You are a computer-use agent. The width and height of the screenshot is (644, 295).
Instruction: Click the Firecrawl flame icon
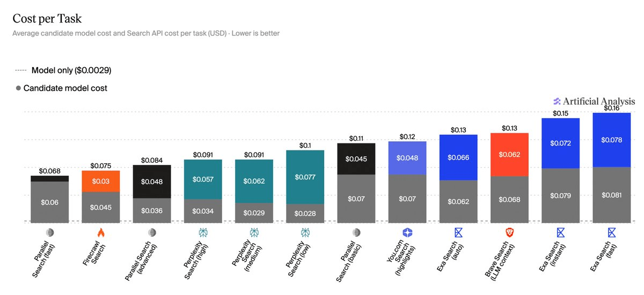pos(100,233)
